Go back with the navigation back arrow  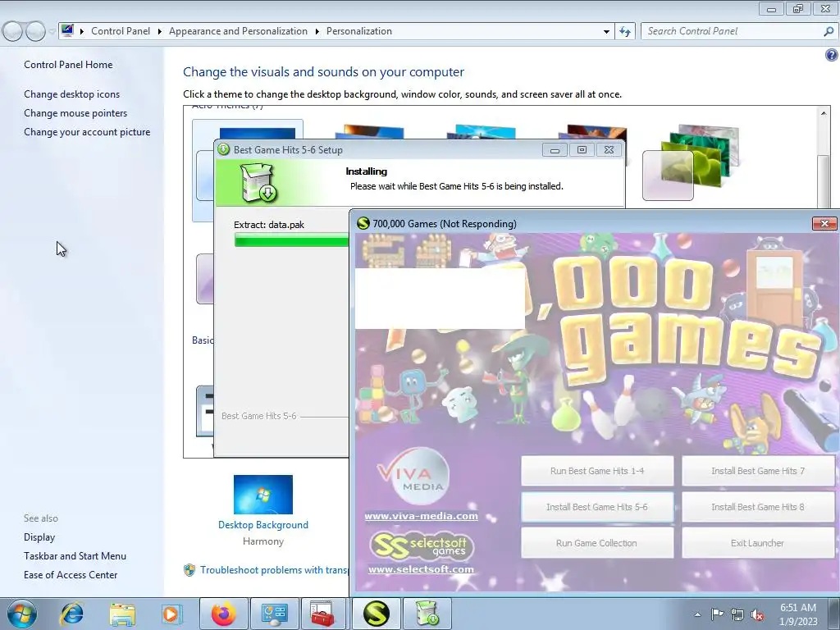[12, 31]
